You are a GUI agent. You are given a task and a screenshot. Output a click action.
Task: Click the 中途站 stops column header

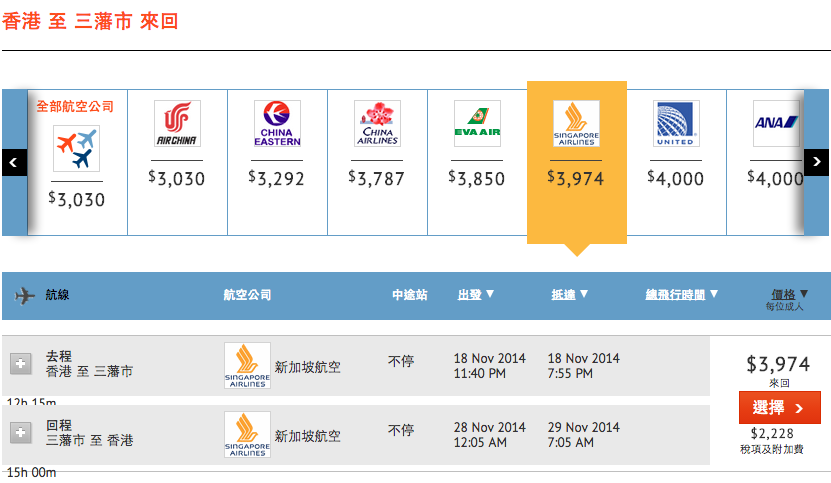coord(410,295)
